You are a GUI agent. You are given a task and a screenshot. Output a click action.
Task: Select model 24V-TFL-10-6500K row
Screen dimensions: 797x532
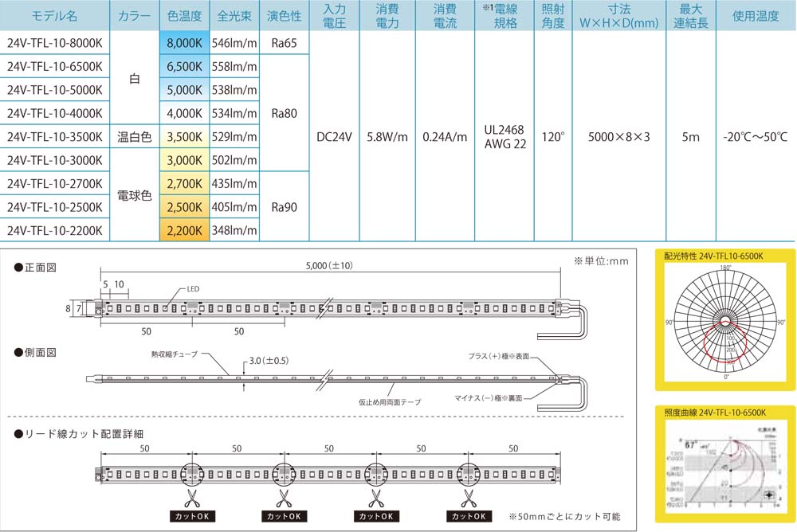point(55,66)
